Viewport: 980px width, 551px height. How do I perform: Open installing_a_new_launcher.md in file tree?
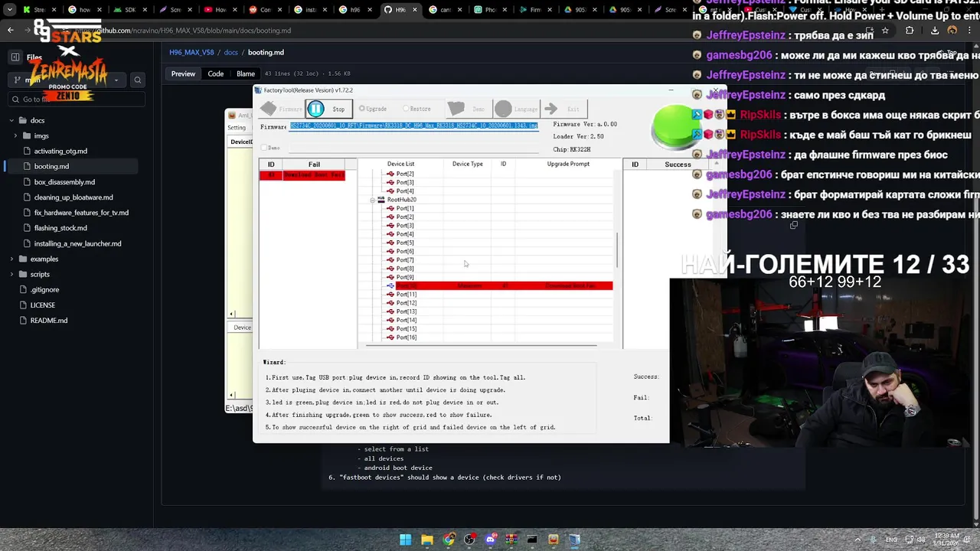77,243
